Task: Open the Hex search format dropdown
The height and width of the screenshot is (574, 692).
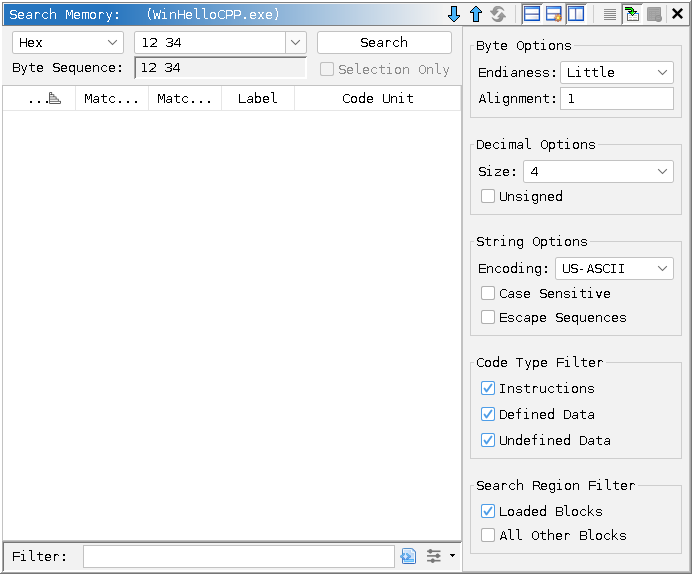Action: tap(68, 43)
